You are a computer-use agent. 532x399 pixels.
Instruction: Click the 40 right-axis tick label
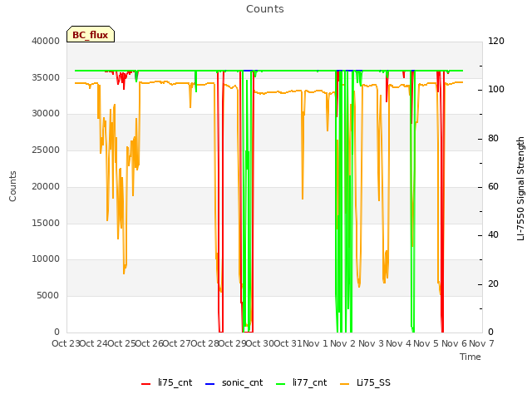pos(493,235)
